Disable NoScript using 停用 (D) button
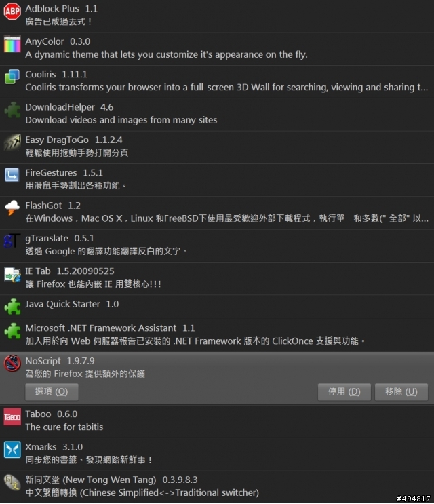The image size is (434, 504). click(344, 391)
